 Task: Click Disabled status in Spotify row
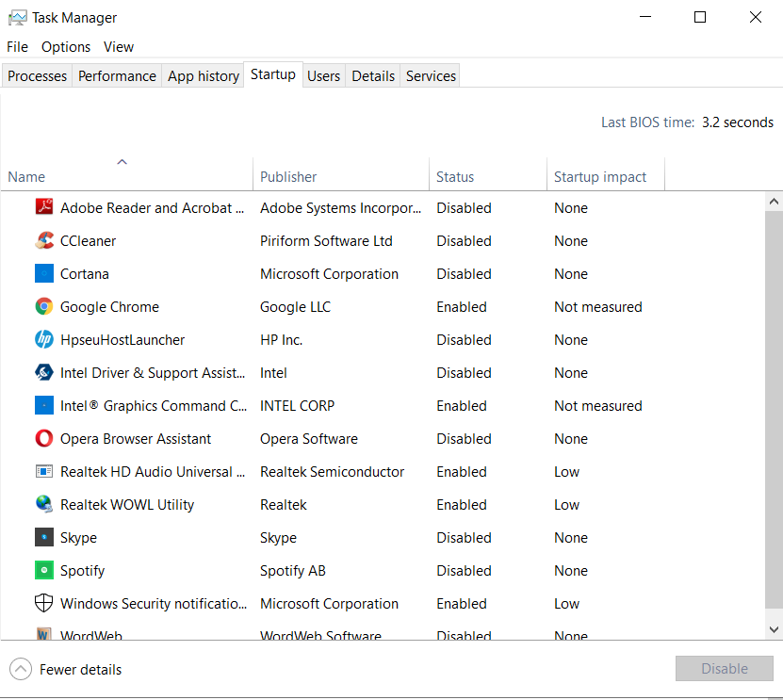(x=464, y=570)
